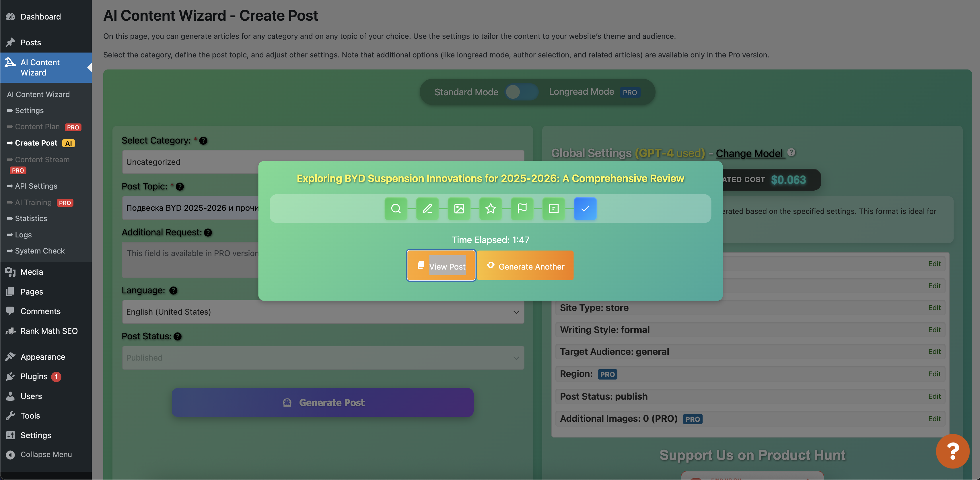Image resolution: width=980 pixels, height=480 pixels.
Task: Click the Support Us on Product Hunt heading
Action: click(x=752, y=455)
